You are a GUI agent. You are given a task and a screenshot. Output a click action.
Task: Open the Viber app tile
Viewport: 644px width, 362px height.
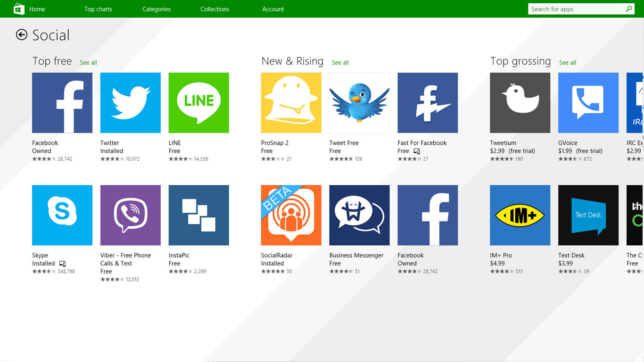(131, 215)
